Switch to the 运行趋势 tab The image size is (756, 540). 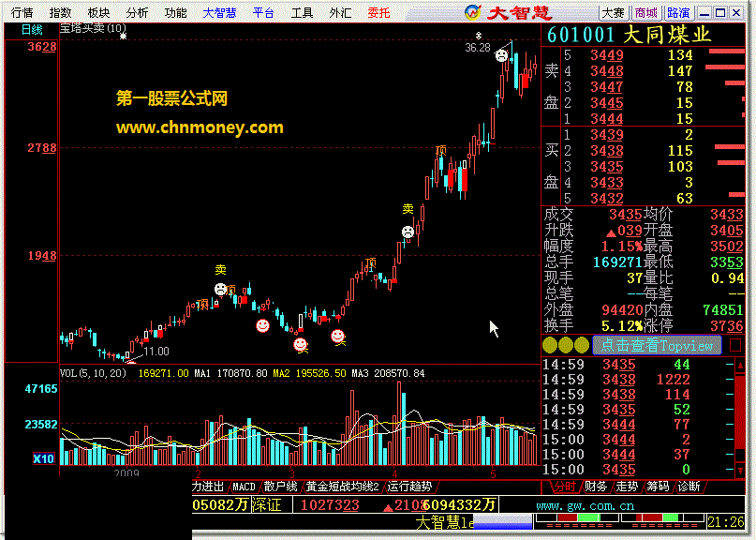(409, 487)
